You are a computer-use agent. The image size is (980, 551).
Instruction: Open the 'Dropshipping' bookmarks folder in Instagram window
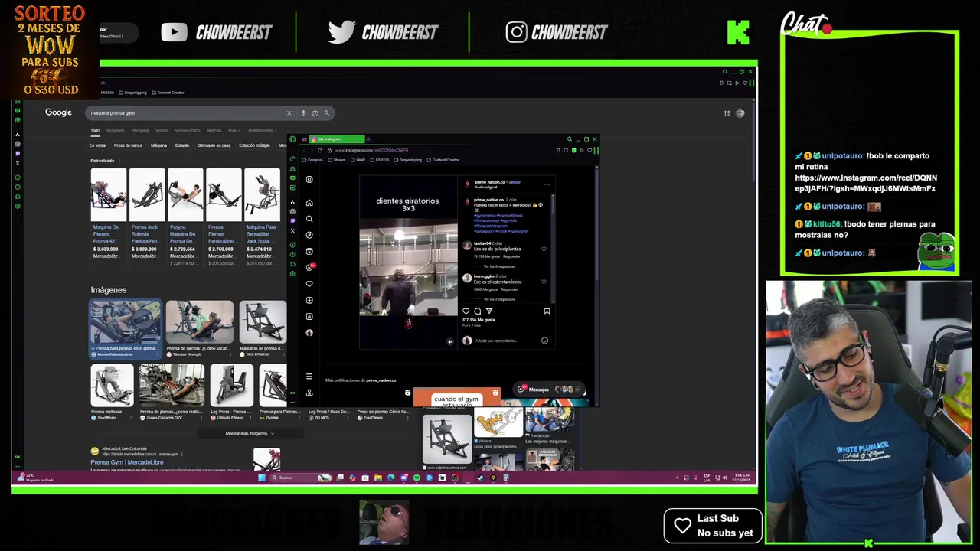407,160
